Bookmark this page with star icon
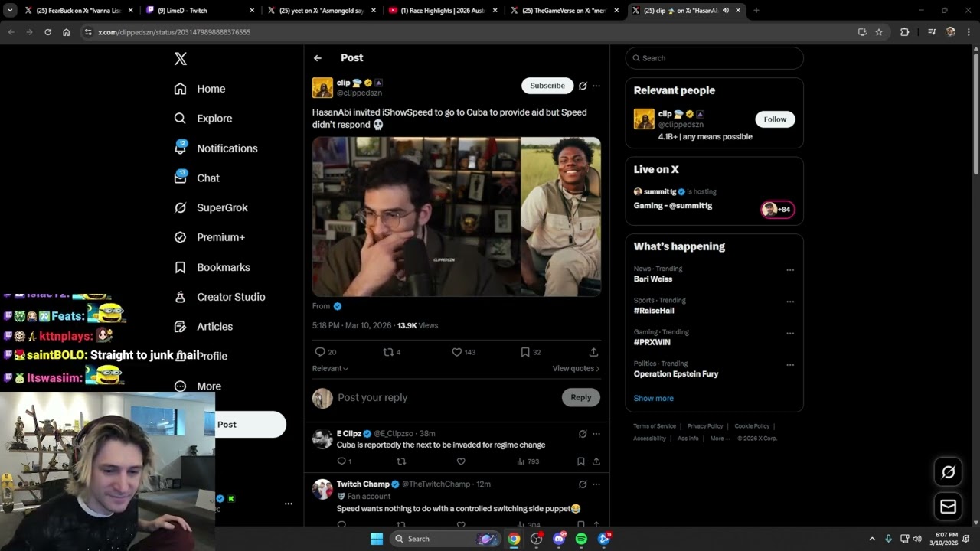 click(879, 32)
